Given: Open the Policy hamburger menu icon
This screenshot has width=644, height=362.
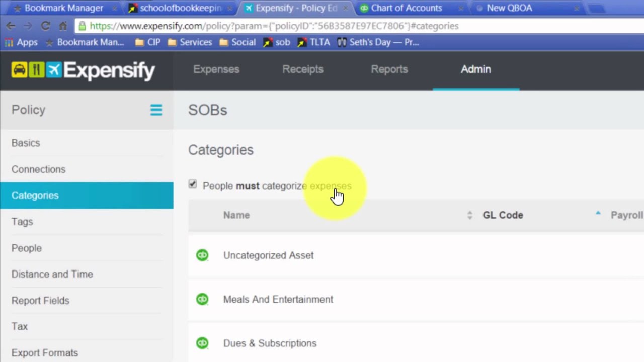Looking at the screenshot, I should click(x=156, y=110).
